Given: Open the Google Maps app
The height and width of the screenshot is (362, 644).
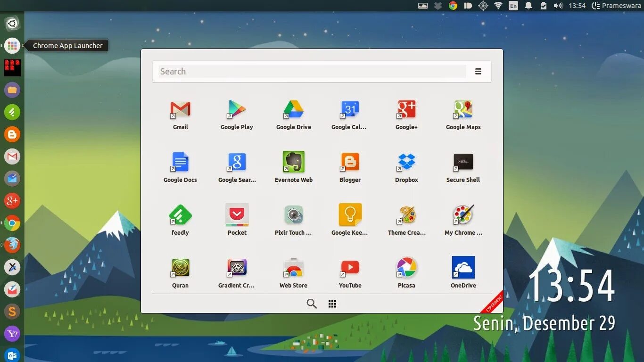Looking at the screenshot, I should [x=463, y=110].
